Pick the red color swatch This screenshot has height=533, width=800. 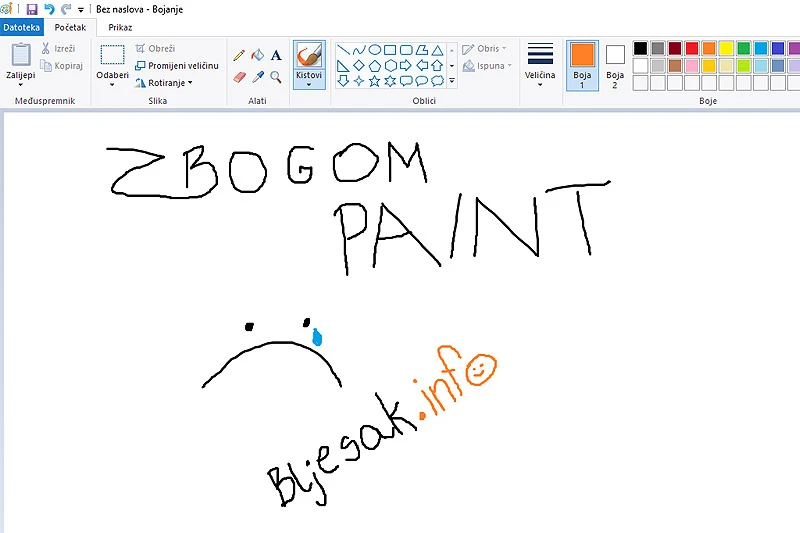click(692, 48)
